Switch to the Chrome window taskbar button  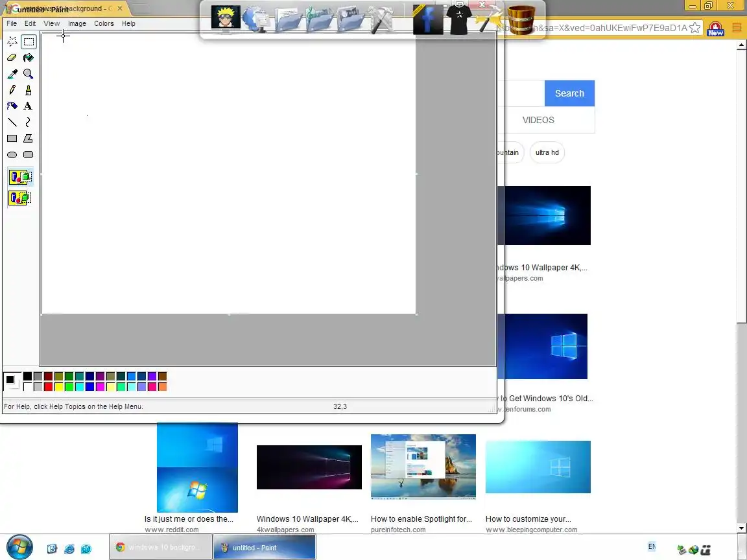[161, 547]
